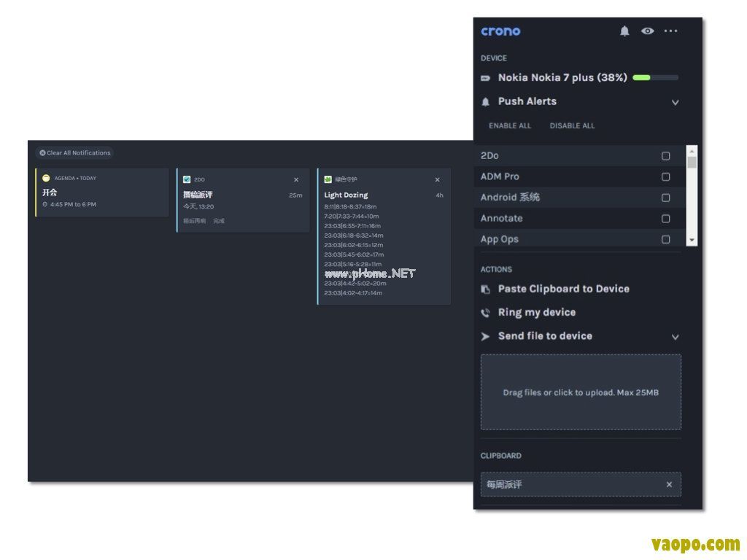Check the ADM Pro checkbox
Image resolution: width=747 pixels, height=560 pixels.
(x=665, y=176)
